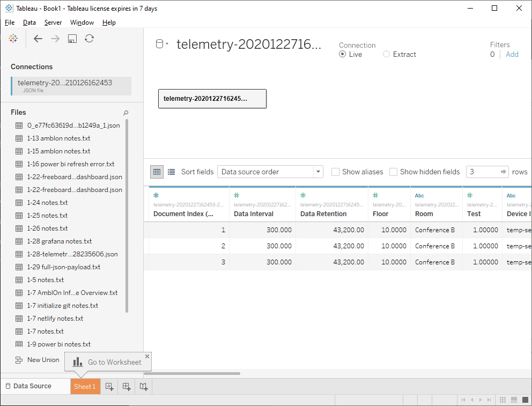Save the workbook with the disk icon
The width and height of the screenshot is (532, 406).
point(72,39)
